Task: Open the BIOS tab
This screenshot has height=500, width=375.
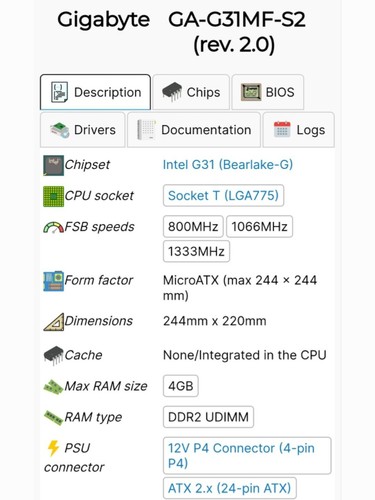Action: click(x=268, y=92)
